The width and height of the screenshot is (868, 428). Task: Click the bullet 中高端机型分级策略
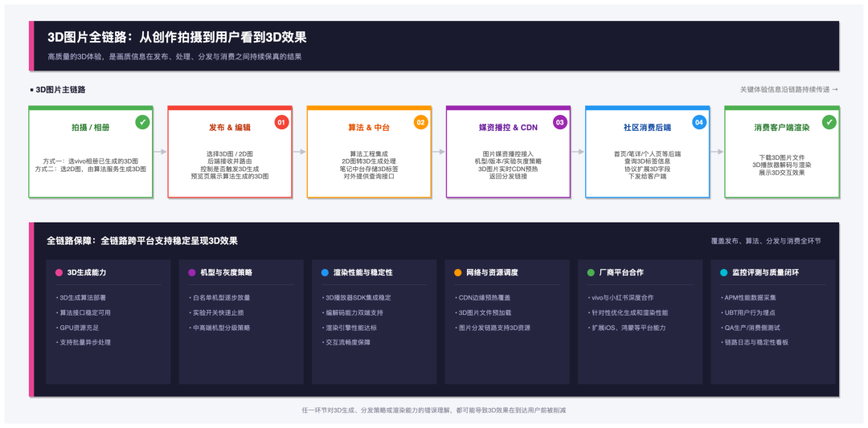click(x=219, y=328)
